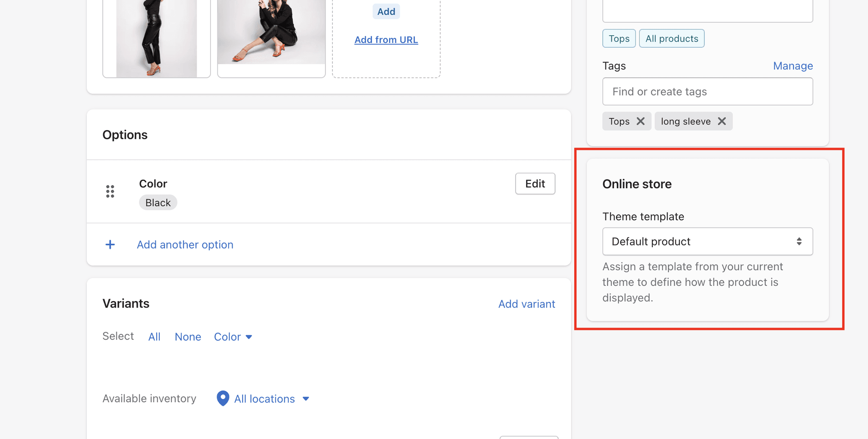Expand the Color select dropdown in Variants
Image resolution: width=868 pixels, height=439 pixels.
click(233, 337)
